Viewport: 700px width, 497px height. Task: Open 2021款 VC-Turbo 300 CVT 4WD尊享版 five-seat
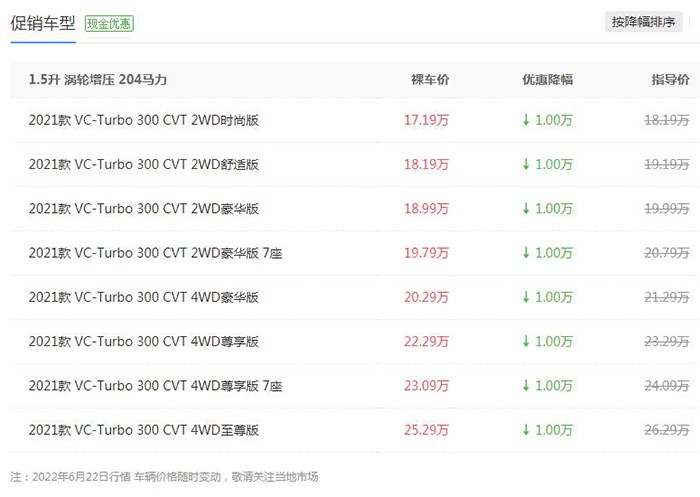coord(144,341)
